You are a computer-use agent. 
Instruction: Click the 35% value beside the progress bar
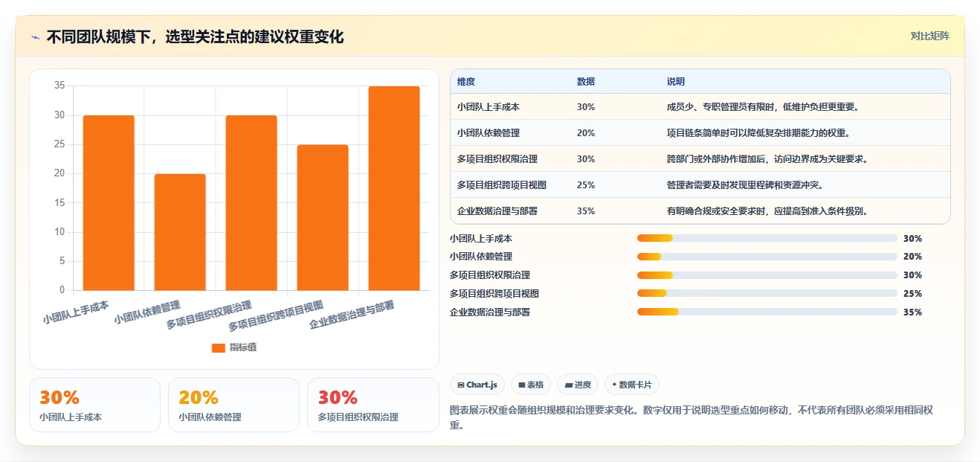coord(912,312)
